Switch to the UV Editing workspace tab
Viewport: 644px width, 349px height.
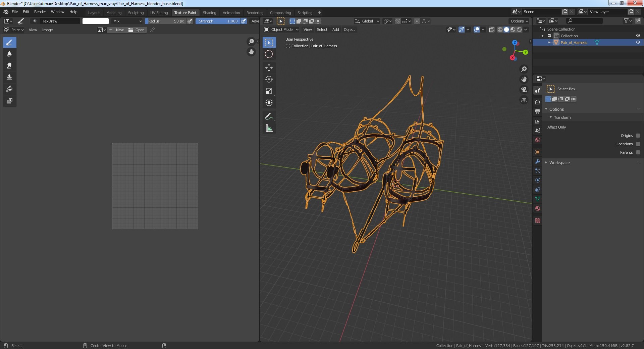159,13
